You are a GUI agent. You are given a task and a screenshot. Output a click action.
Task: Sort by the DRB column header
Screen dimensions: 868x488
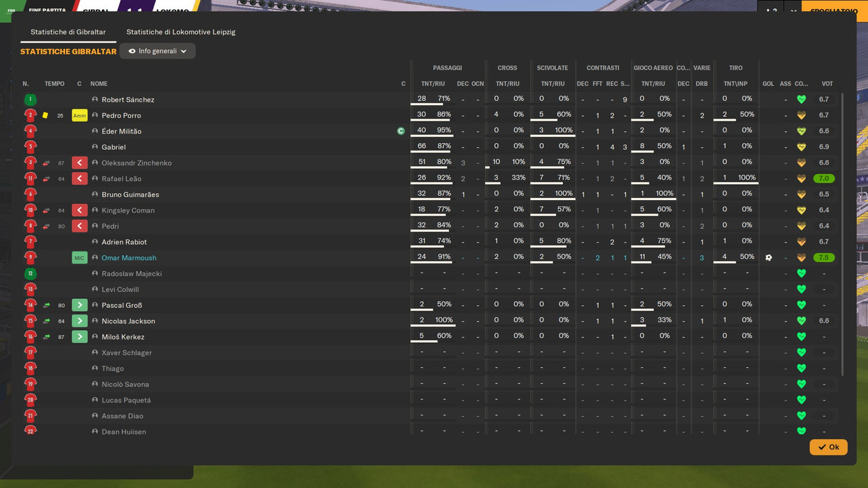tap(702, 84)
